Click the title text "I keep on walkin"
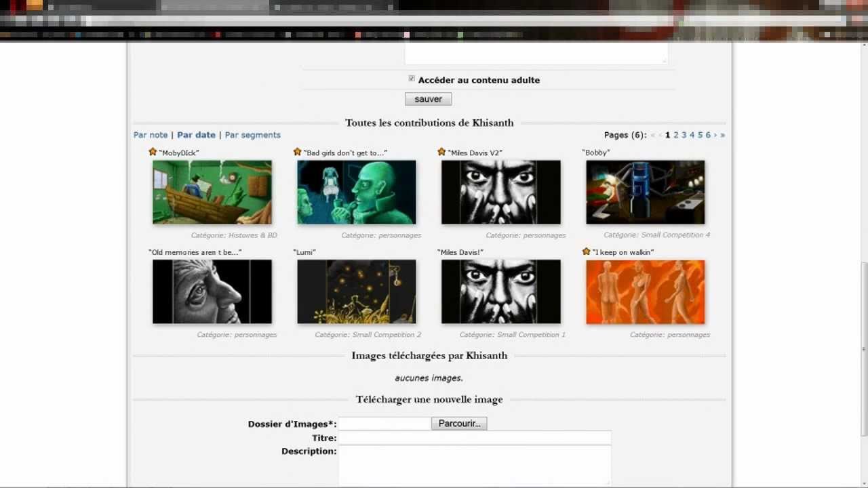The width and height of the screenshot is (868, 488). point(623,252)
